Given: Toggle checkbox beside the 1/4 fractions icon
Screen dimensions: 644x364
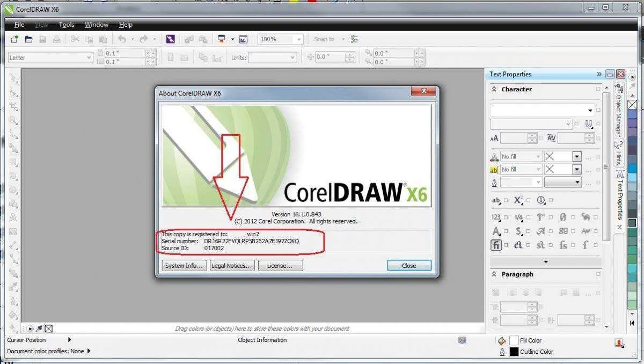Looking at the screenshot, I should 528,217.
